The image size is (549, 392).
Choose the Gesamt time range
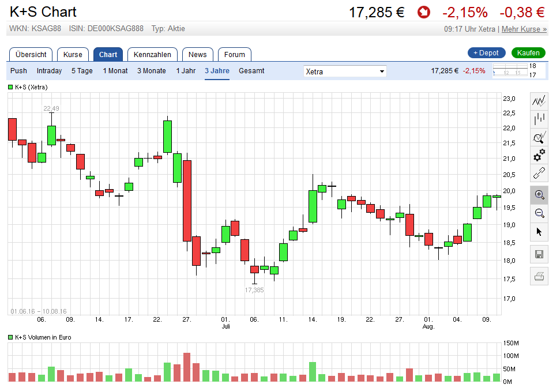coord(251,71)
